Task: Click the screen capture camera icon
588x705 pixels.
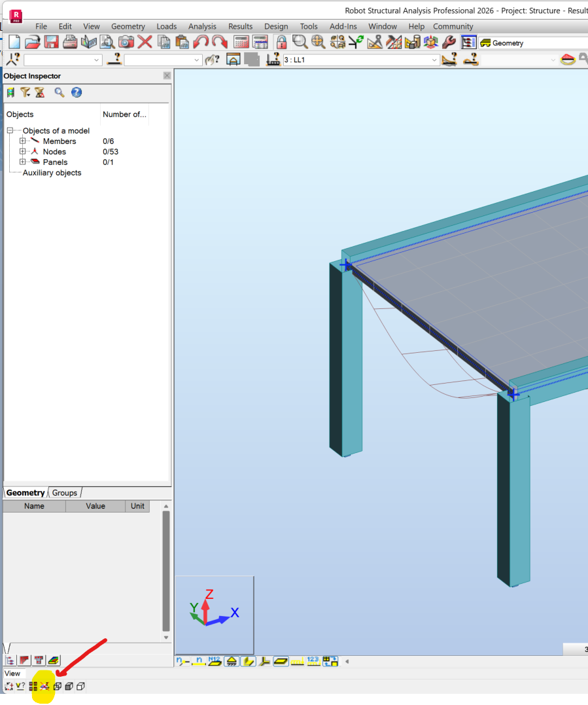Action: [x=126, y=42]
